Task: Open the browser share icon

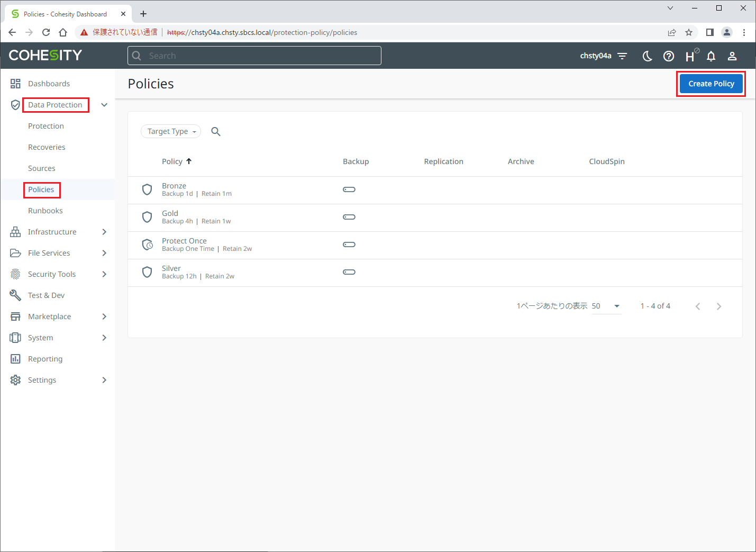Action: click(x=672, y=32)
